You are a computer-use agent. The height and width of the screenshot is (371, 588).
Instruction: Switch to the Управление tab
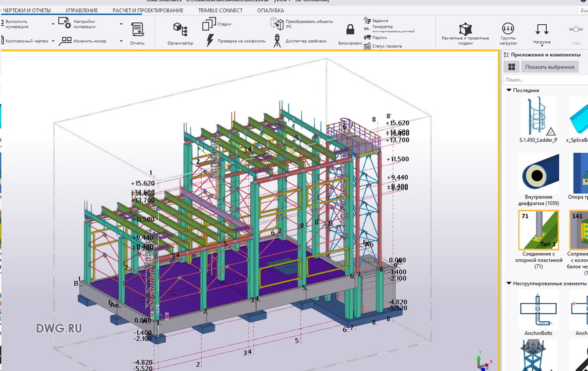point(82,10)
